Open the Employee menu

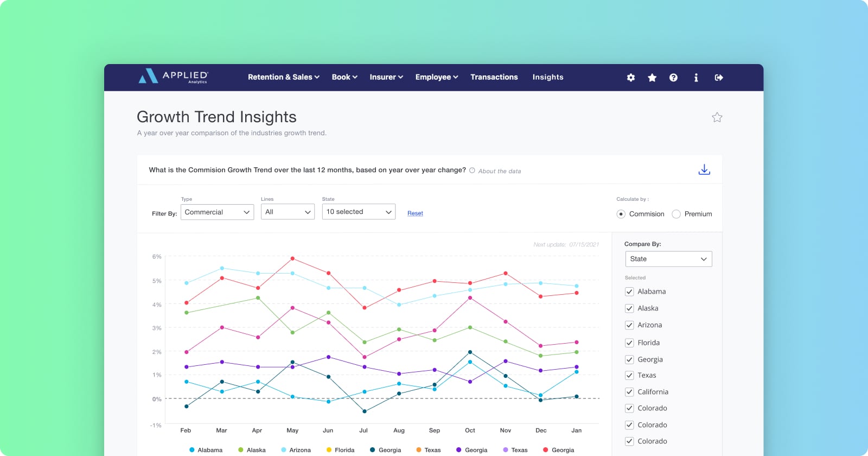click(437, 77)
